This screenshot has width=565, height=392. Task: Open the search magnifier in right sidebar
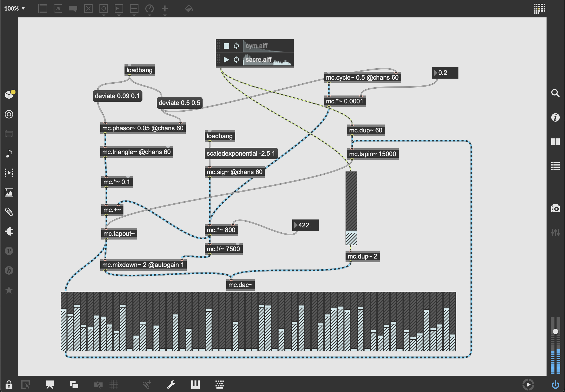coord(556,93)
